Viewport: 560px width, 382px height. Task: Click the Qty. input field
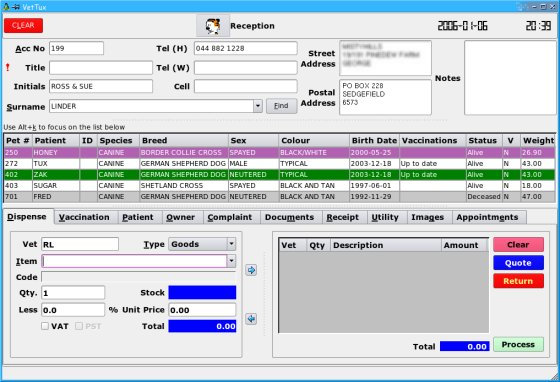click(x=73, y=293)
